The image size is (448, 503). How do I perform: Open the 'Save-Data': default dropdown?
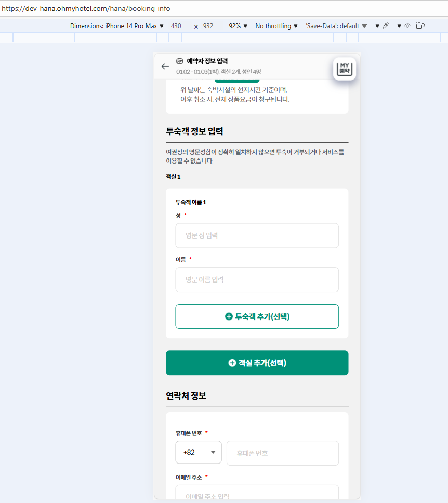click(336, 26)
